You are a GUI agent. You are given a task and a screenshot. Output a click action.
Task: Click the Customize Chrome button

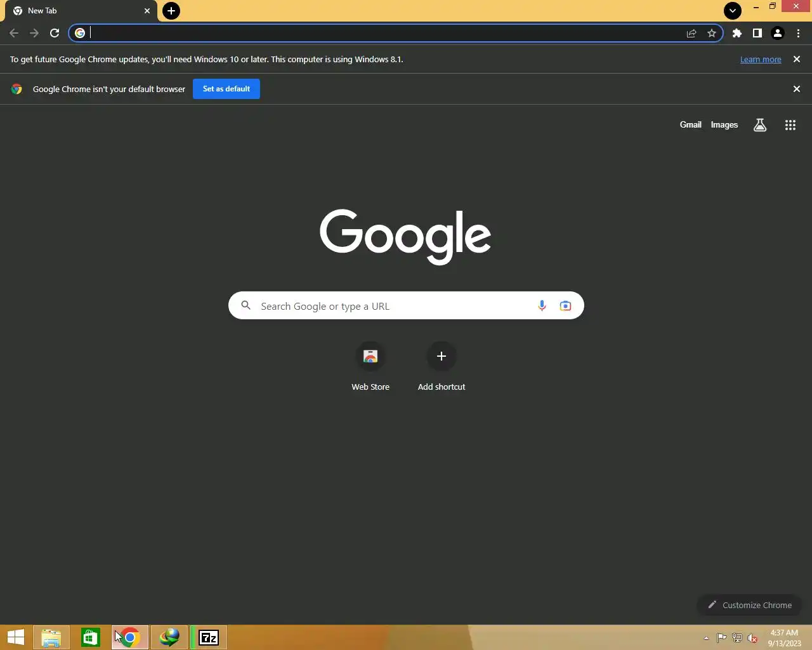click(749, 605)
